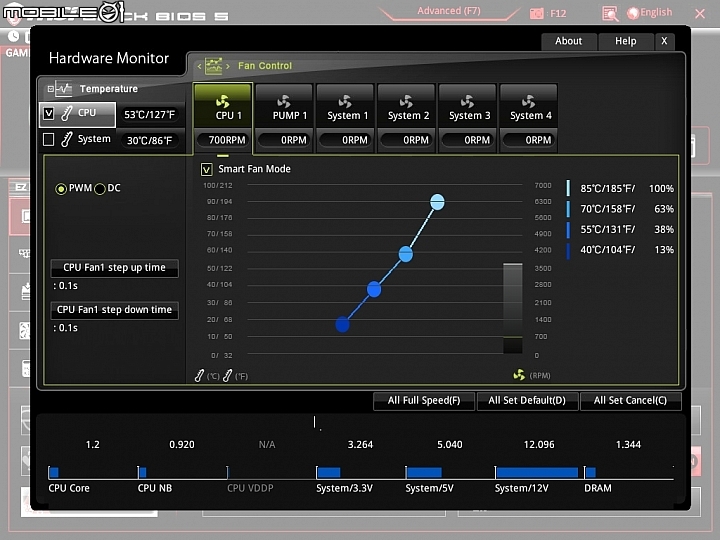The height and width of the screenshot is (540, 720).
Task: Click the System/3.3V voltage label
Action: tap(344, 488)
